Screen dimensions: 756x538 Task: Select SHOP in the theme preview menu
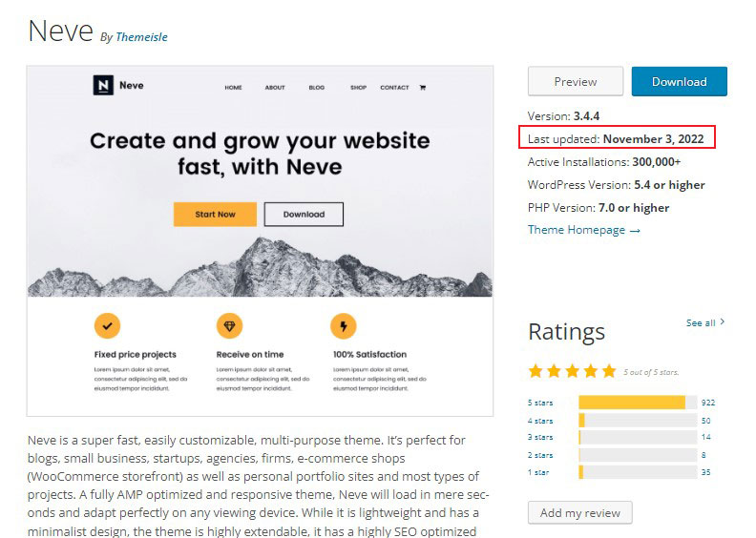[x=358, y=88]
